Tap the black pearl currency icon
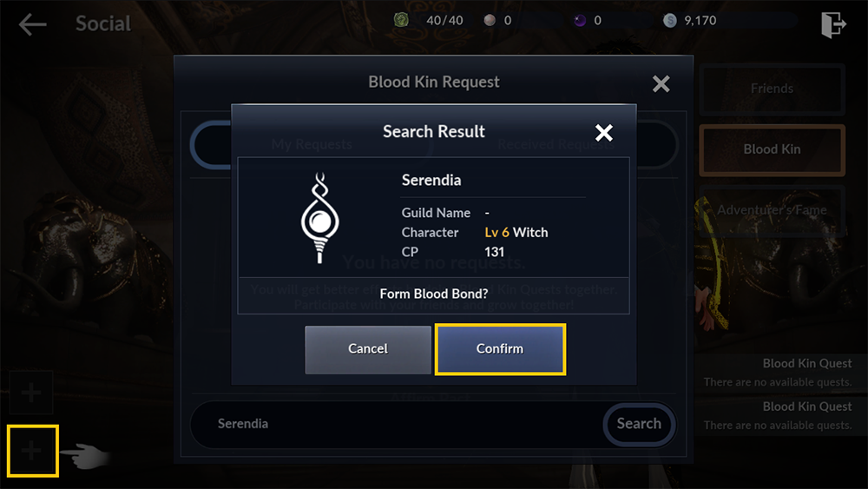This screenshot has height=489, width=868. pyautogui.click(x=490, y=21)
